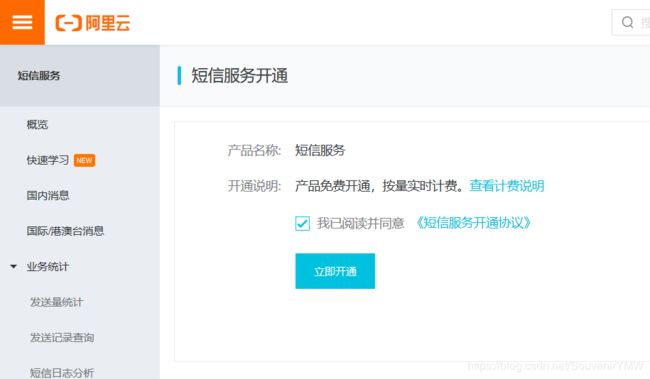
Task: Collapse the 业务统计 section arrow
Action: [14, 267]
